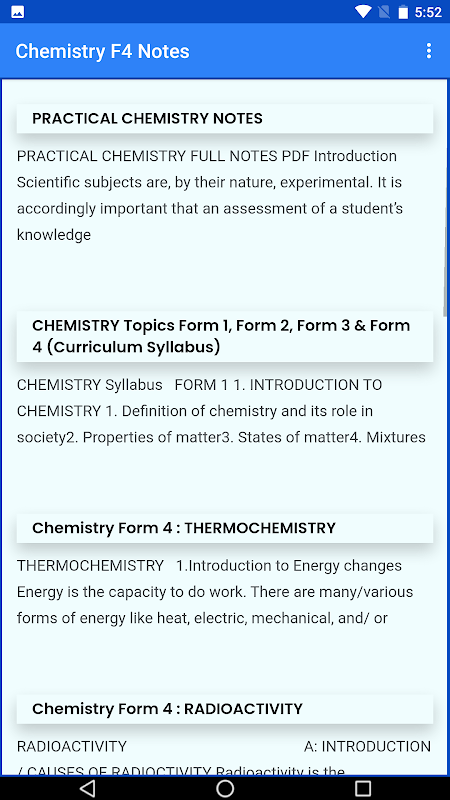Viewport: 450px width, 800px height.
Task: Open recent apps with square button
Action: pyautogui.click(x=363, y=788)
